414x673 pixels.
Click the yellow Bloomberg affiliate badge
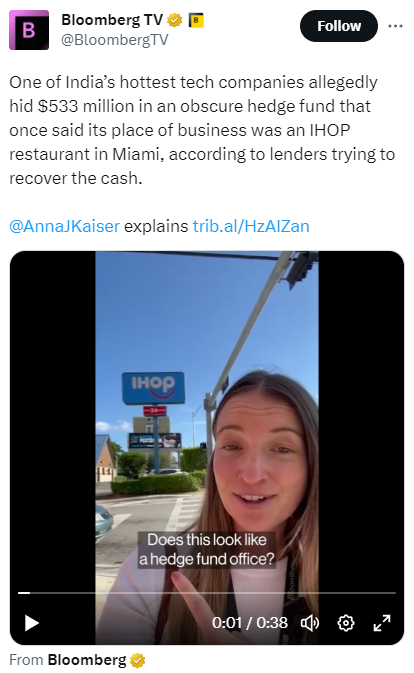tap(196, 20)
